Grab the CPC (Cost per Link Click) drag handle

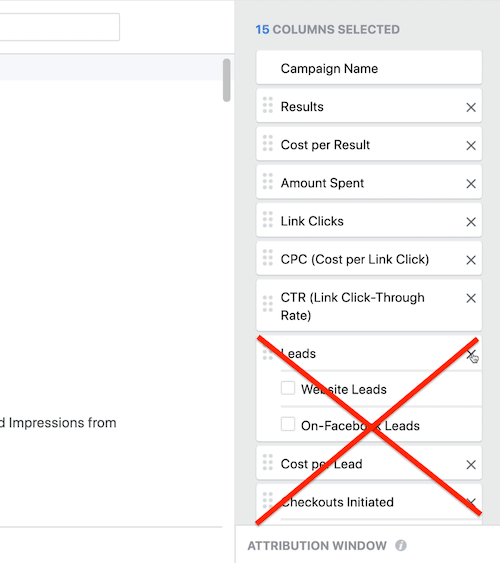pyautogui.click(x=268, y=257)
